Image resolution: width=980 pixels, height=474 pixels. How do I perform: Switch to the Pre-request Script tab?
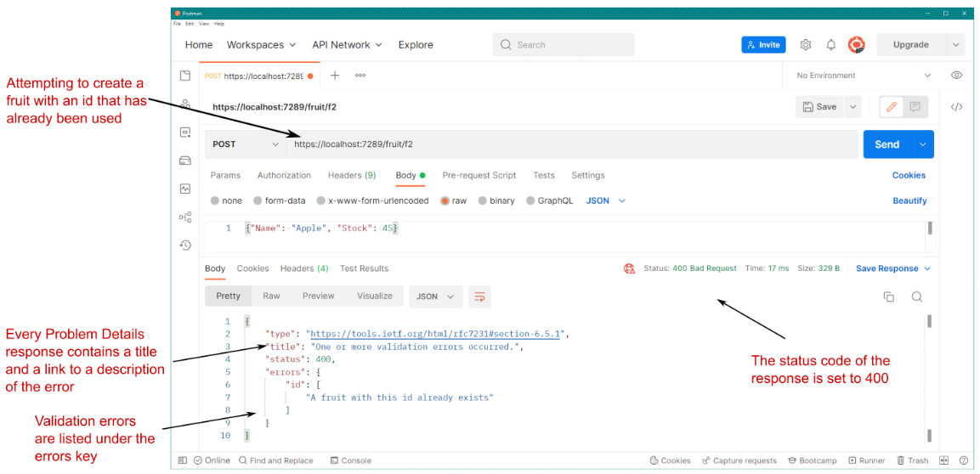(479, 176)
